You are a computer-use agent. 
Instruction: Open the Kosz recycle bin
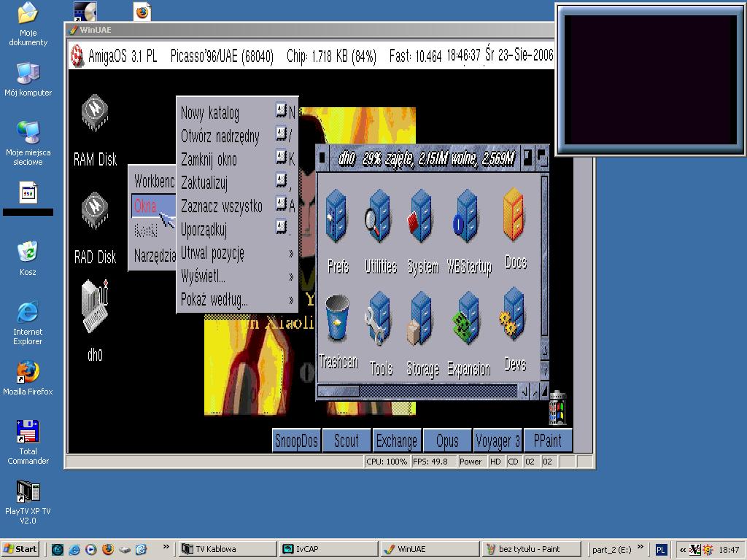28,259
